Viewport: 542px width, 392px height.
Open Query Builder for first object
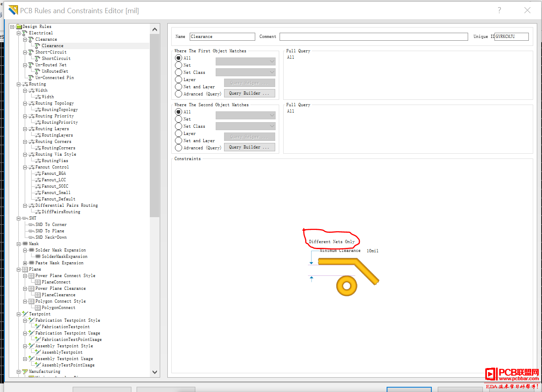tap(249, 93)
